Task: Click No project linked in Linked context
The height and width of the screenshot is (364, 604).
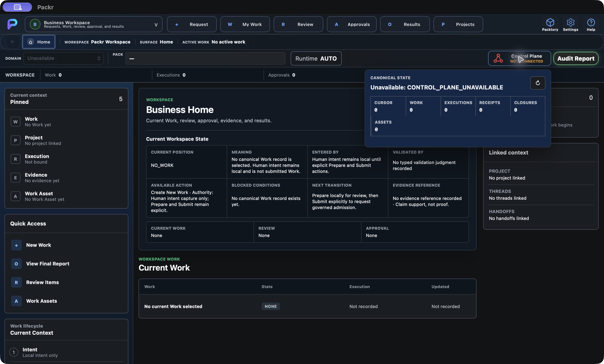Action: (x=507, y=178)
